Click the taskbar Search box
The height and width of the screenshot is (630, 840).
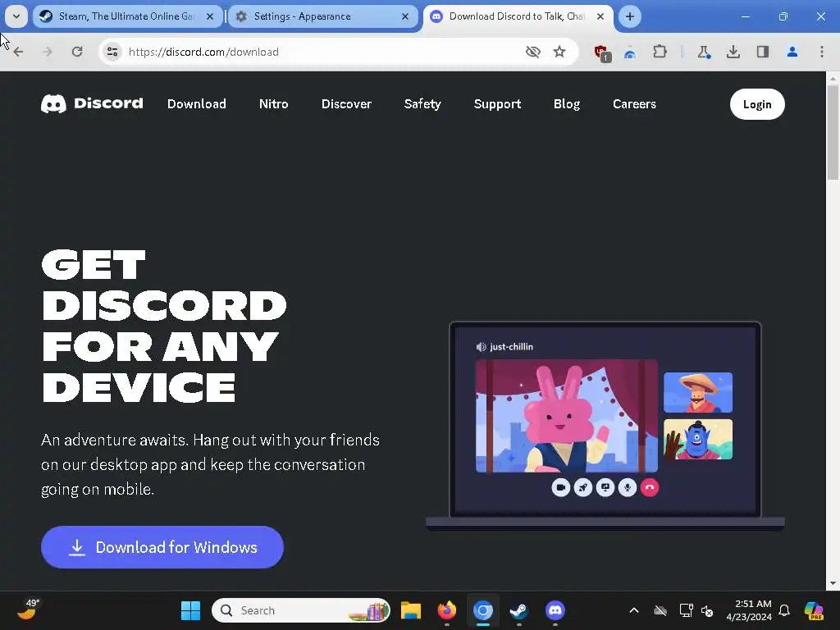(x=301, y=610)
